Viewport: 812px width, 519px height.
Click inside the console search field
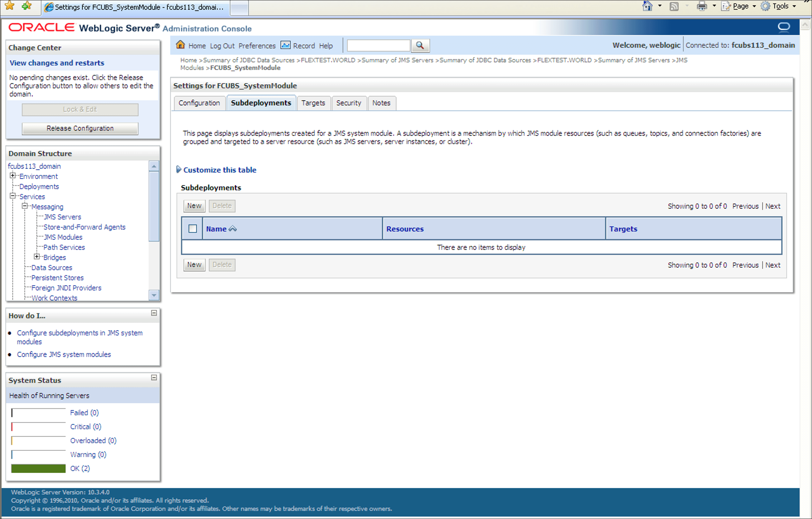point(378,46)
